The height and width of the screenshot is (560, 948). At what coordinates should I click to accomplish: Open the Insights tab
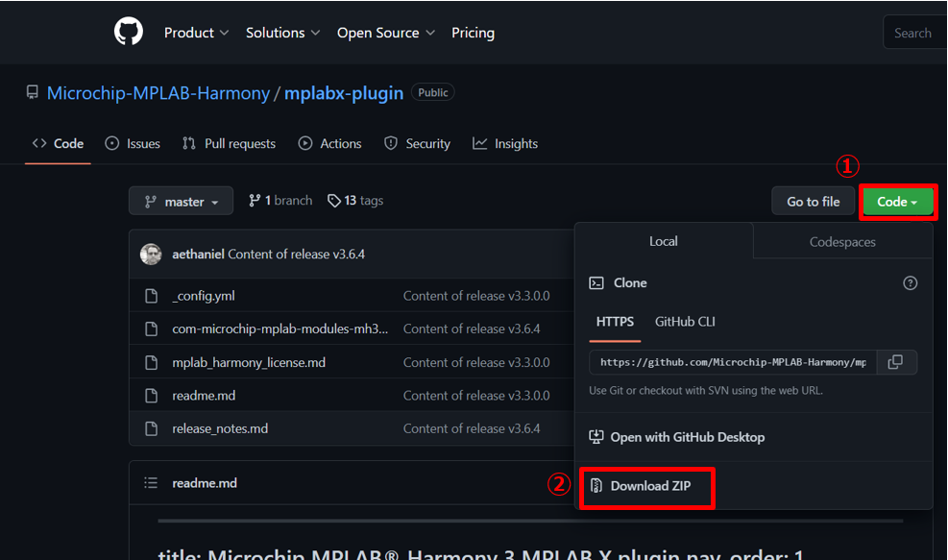(505, 143)
